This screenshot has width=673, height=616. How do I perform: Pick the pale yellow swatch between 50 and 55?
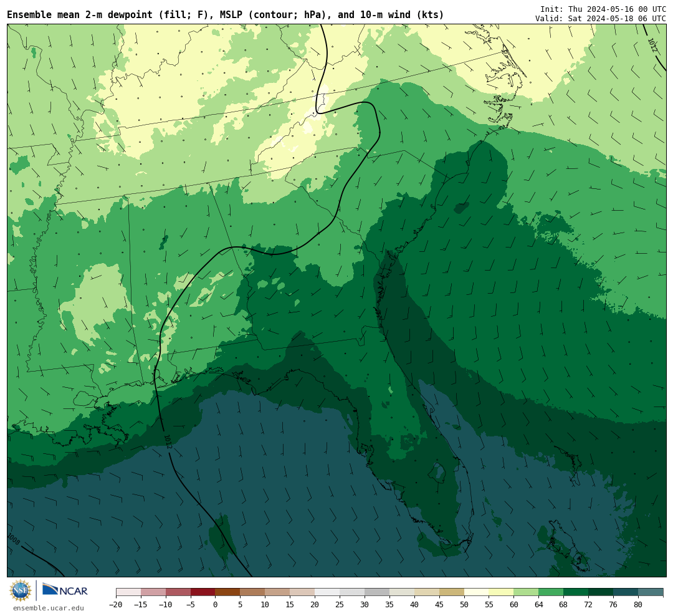click(x=477, y=592)
